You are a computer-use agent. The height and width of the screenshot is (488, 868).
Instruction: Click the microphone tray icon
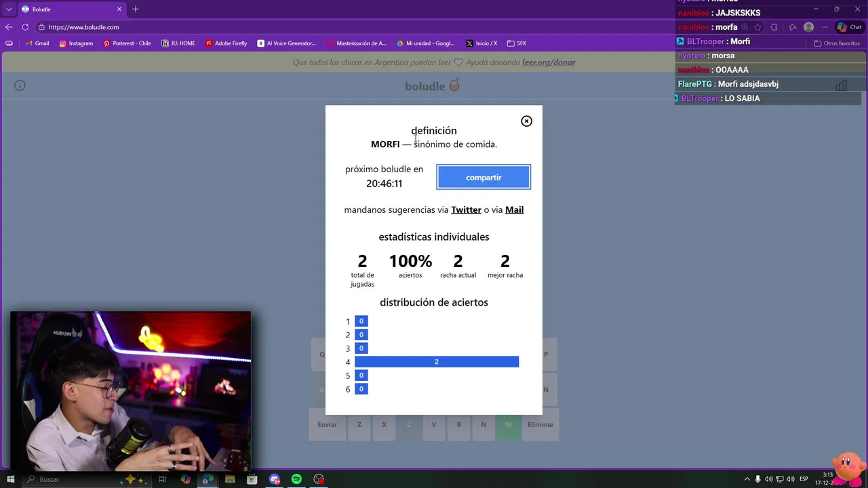[x=758, y=479]
